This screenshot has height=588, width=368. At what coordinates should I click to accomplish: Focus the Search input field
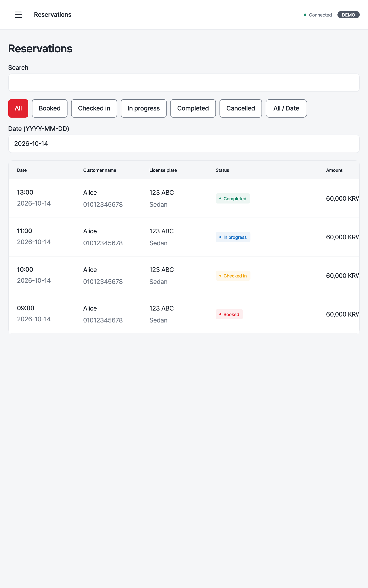[x=184, y=83]
